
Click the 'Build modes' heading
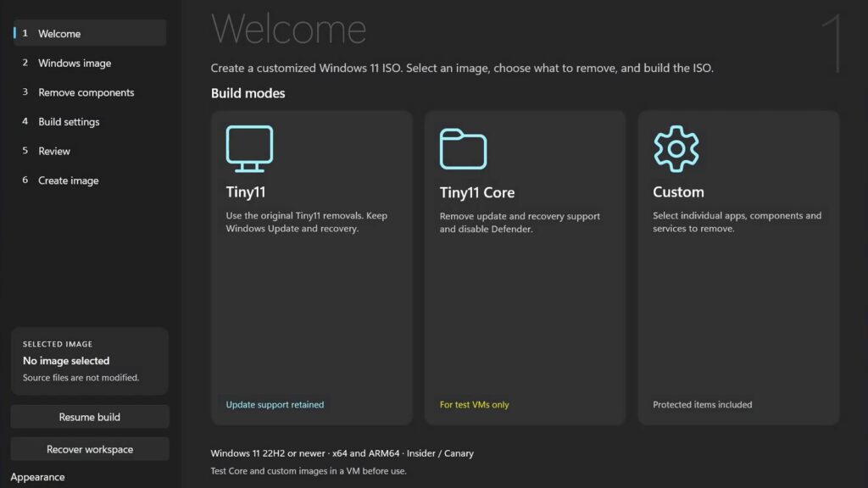tap(248, 93)
